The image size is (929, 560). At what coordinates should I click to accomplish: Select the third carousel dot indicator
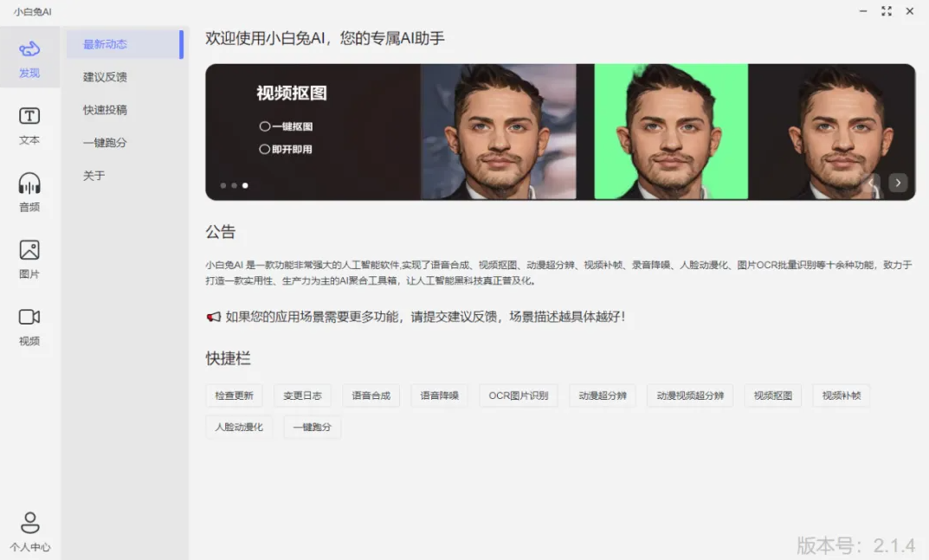[x=245, y=185]
